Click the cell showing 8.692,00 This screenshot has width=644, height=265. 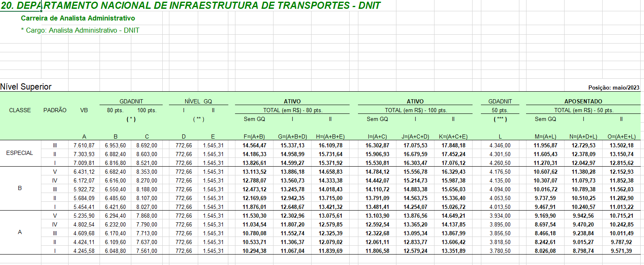(147, 145)
